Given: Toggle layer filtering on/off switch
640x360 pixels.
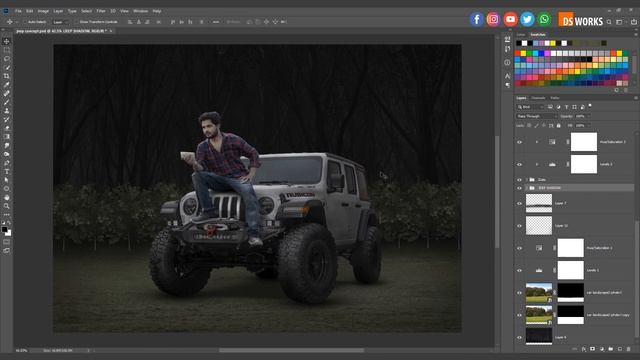Looking at the screenshot, I should coord(590,106).
